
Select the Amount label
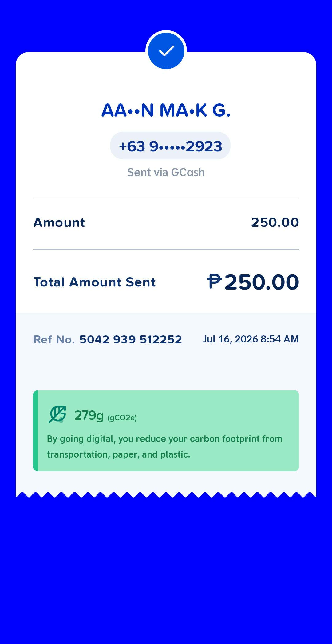[x=59, y=222]
